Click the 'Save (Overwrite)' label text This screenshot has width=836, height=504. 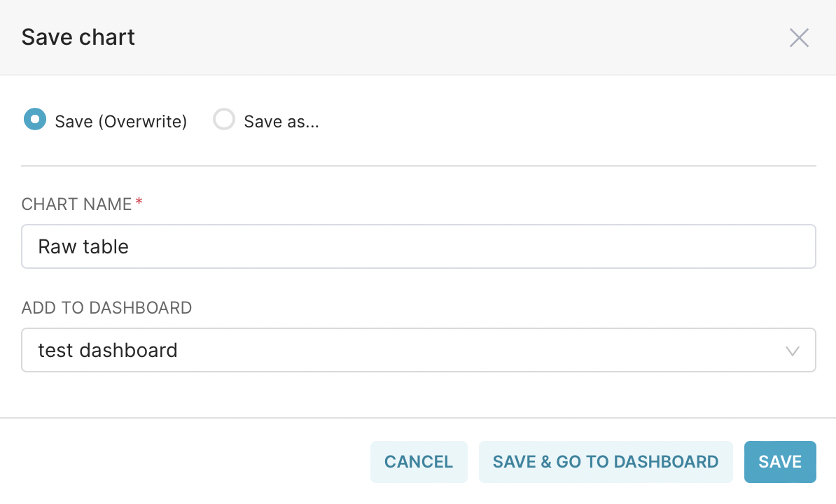121,122
